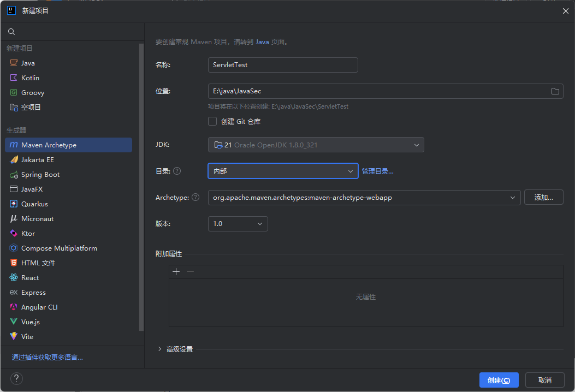Open the JDK selection dropdown
Screen dimensions: 575x392
coord(316,145)
